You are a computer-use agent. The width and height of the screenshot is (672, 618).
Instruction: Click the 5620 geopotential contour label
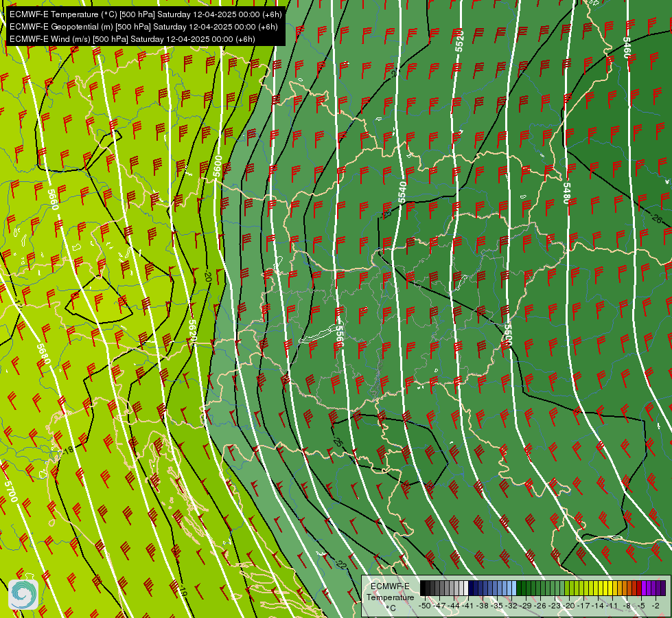(192, 331)
